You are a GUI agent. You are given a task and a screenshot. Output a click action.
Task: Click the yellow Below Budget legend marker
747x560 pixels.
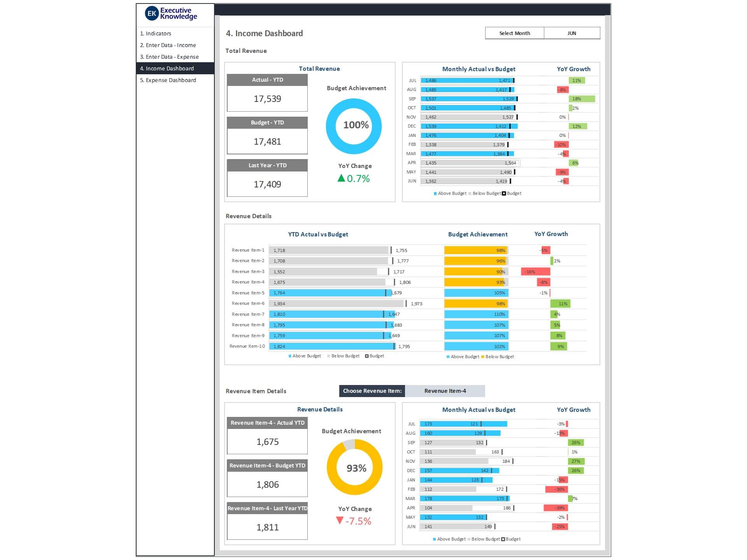point(483,357)
